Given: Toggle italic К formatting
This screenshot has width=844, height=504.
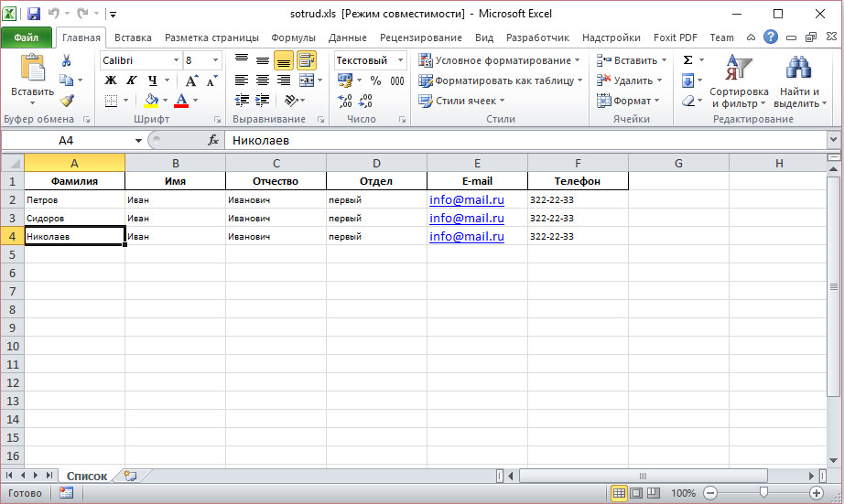Looking at the screenshot, I should point(131,80).
